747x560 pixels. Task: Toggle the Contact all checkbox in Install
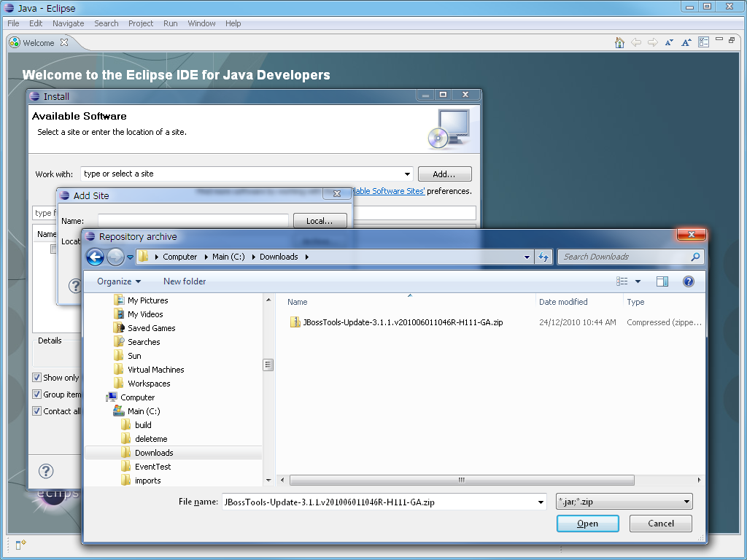[x=36, y=411]
